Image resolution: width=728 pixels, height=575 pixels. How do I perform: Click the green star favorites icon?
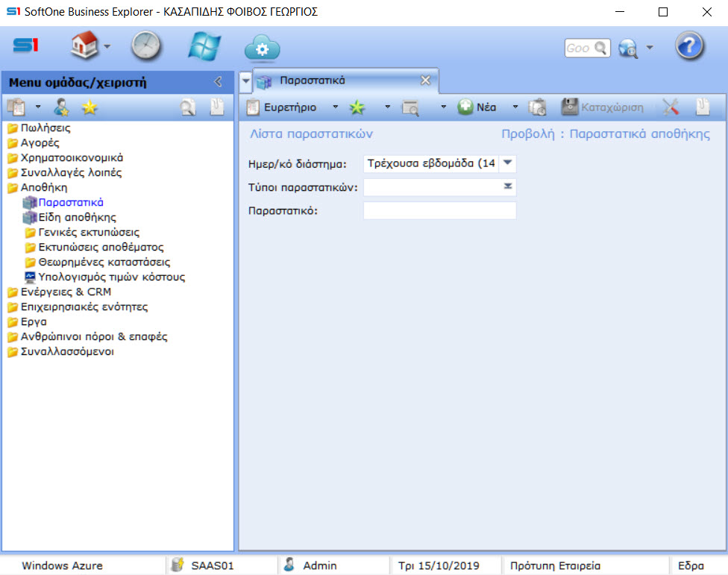(357, 107)
